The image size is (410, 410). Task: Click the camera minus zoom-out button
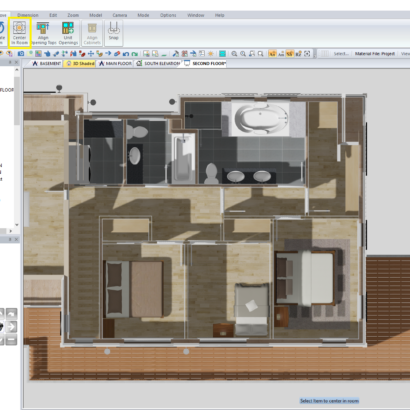[x=11, y=340]
